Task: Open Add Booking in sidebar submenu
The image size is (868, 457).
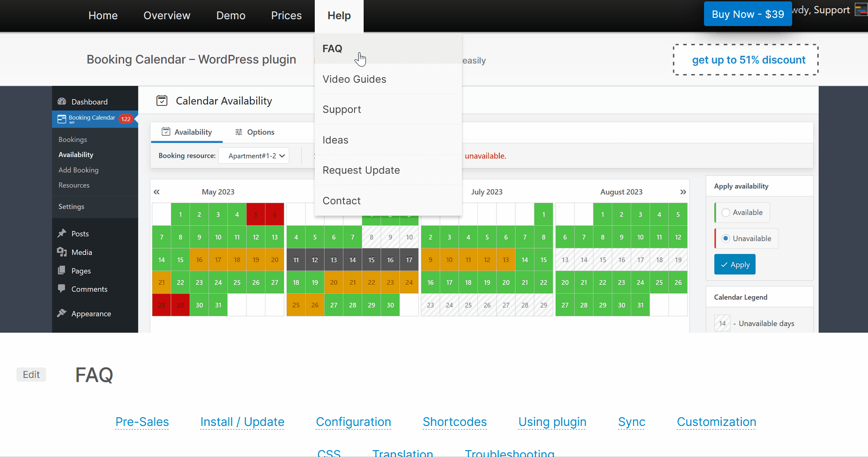Action: (79, 170)
